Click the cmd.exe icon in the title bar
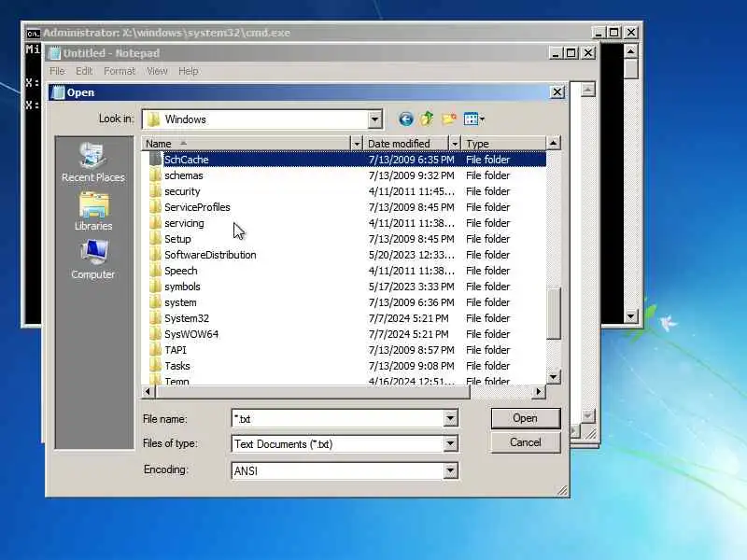747x560 pixels. [x=33, y=33]
